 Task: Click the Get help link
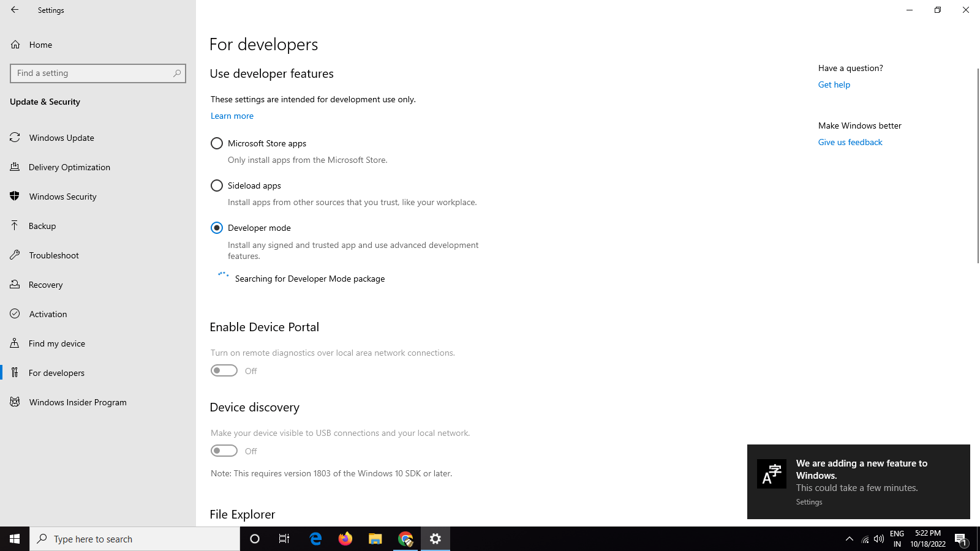click(x=834, y=84)
